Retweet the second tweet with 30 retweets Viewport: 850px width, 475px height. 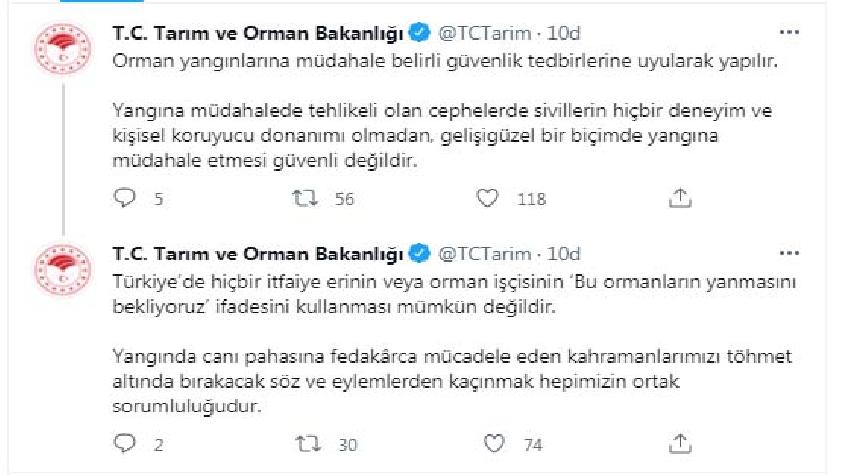pos(308,444)
